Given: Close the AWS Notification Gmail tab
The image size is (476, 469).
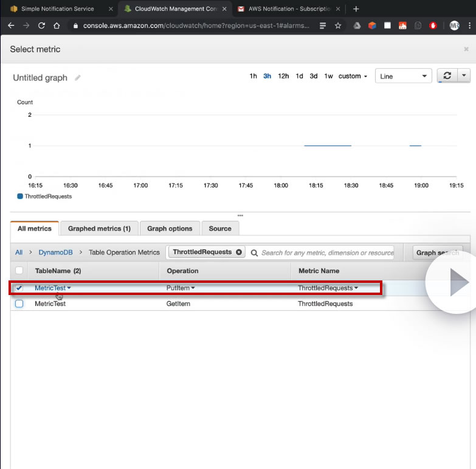Looking at the screenshot, I should coord(338,9).
